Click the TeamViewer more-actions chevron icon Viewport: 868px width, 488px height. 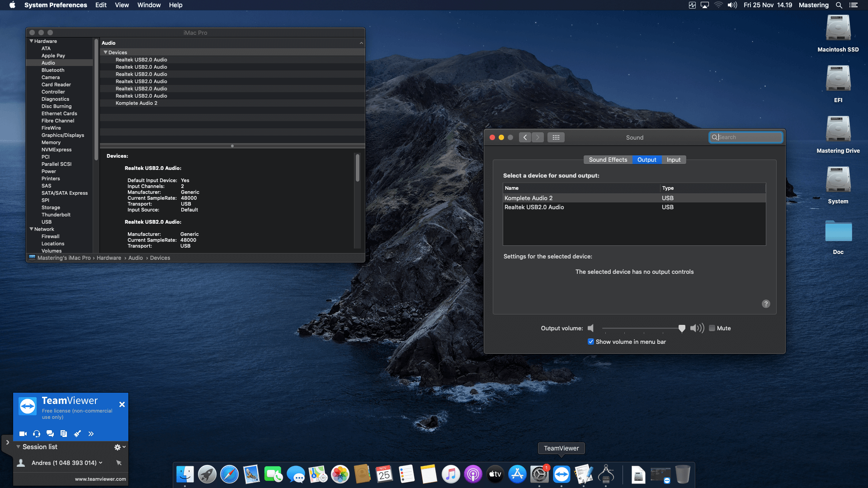point(91,433)
